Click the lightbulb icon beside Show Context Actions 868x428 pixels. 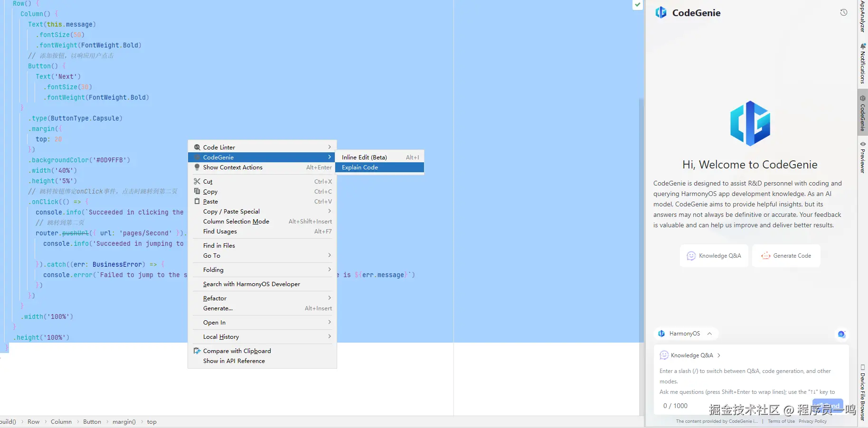click(197, 167)
